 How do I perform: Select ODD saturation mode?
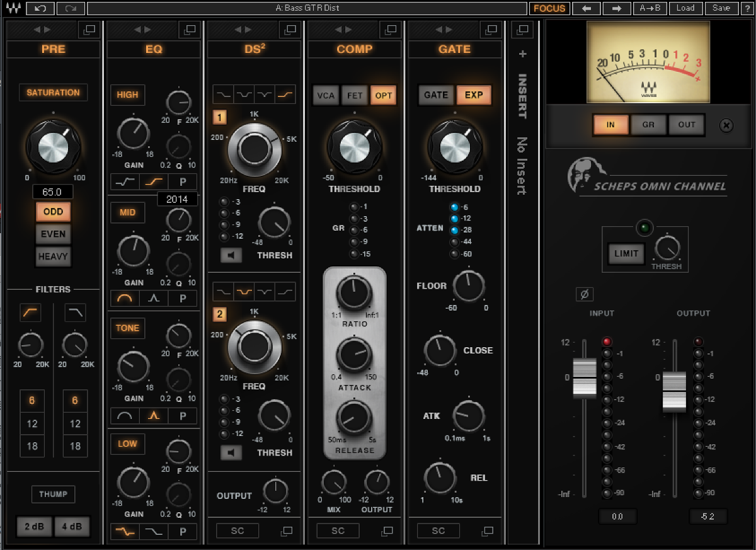point(53,212)
